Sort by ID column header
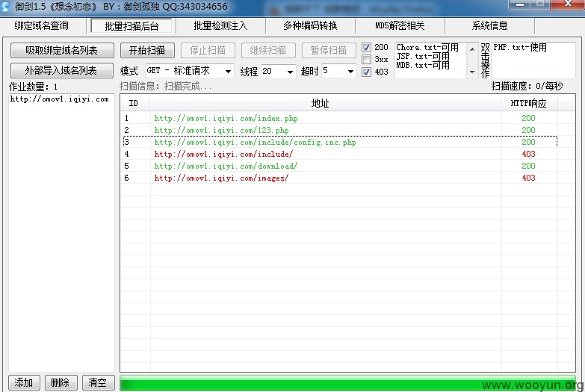The image size is (585, 392). click(134, 103)
